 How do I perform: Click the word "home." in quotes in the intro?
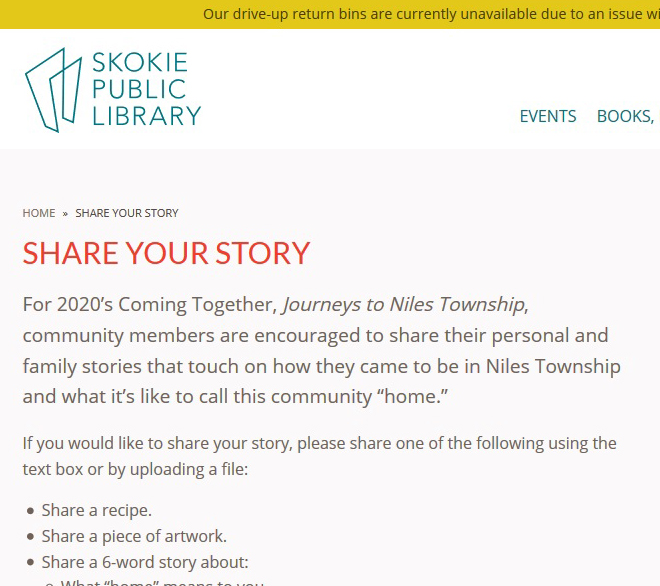pos(412,397)
